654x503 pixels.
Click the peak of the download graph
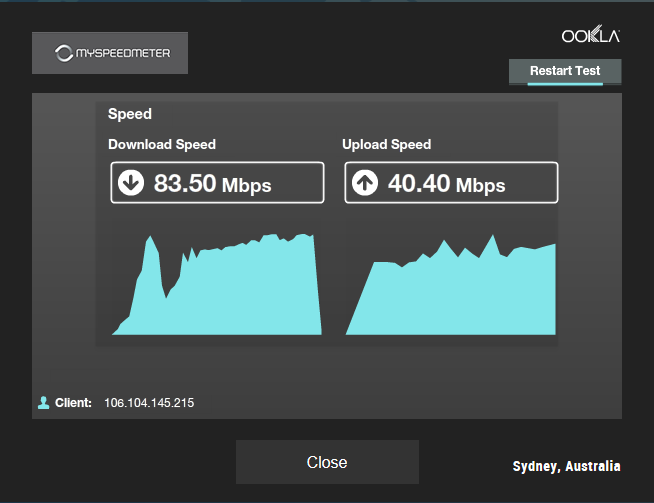point(151,238)
